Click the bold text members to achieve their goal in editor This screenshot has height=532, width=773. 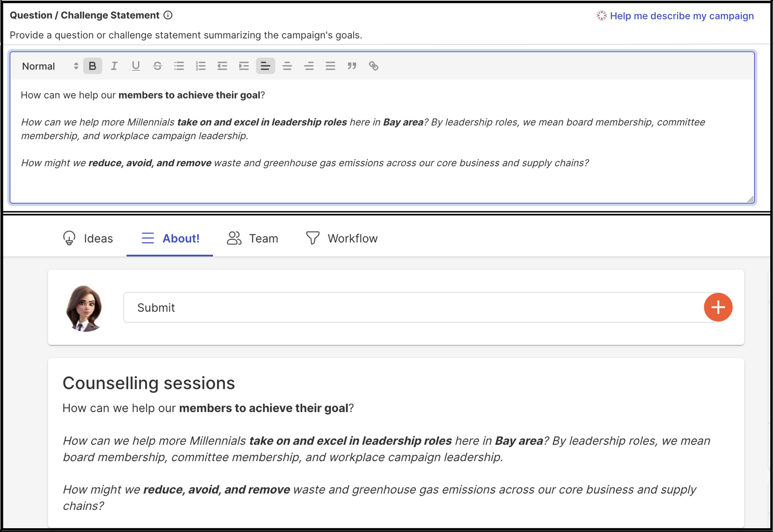[x=189, y=95]
